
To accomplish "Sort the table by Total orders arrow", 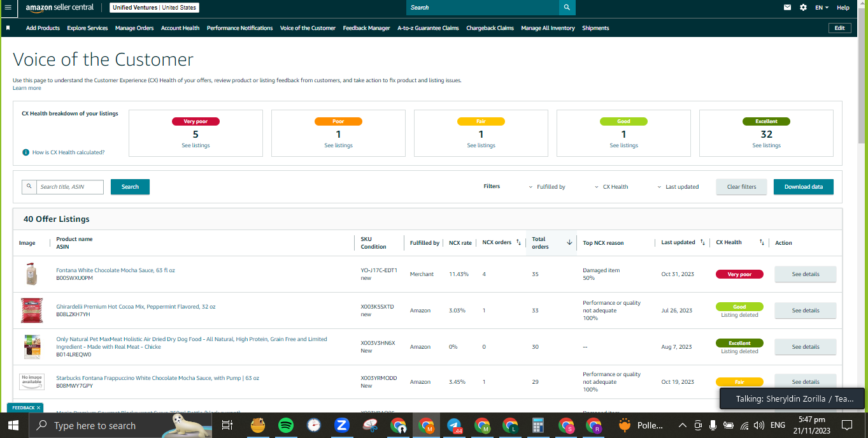I will point(569,242).
